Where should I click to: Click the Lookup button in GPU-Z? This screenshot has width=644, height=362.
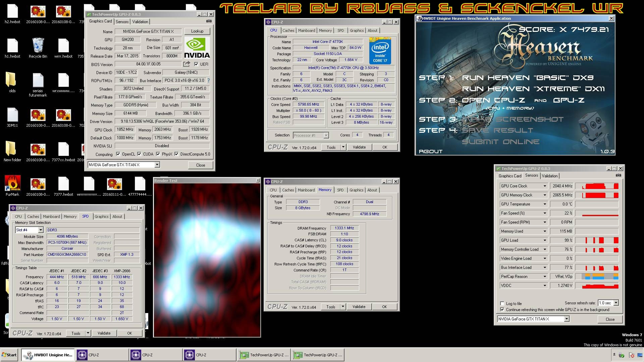coord(197,31)
